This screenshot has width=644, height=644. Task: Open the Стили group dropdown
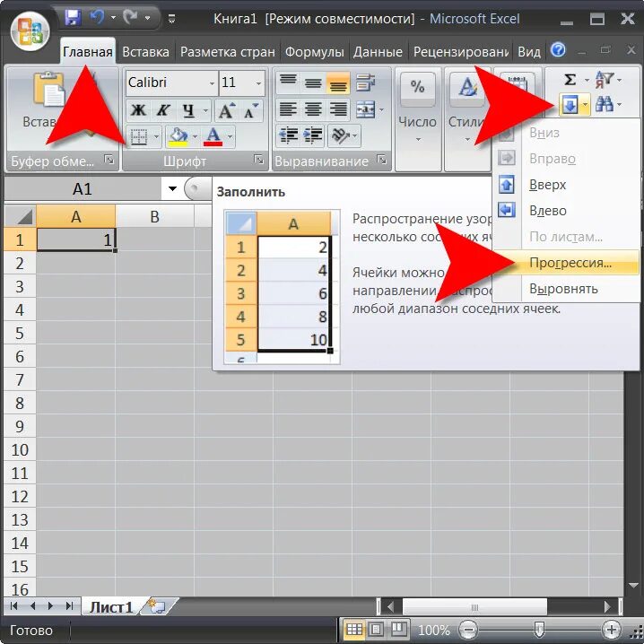467,140
